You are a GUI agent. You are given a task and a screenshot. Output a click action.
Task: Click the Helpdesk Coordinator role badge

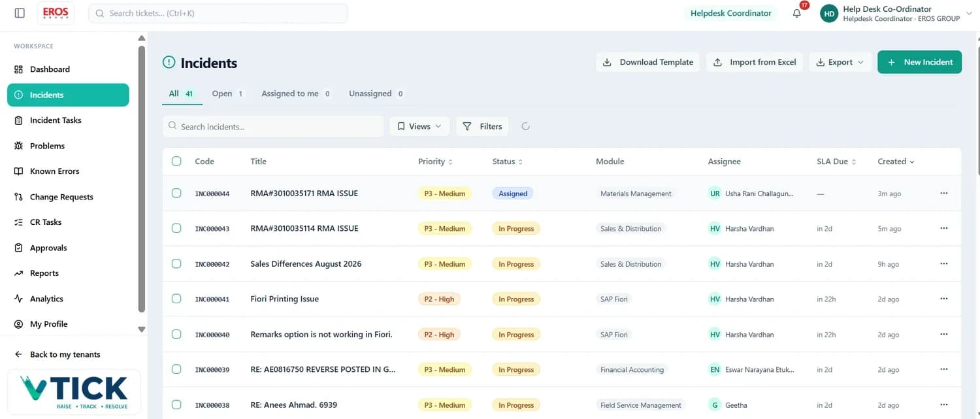click(730, 13)
